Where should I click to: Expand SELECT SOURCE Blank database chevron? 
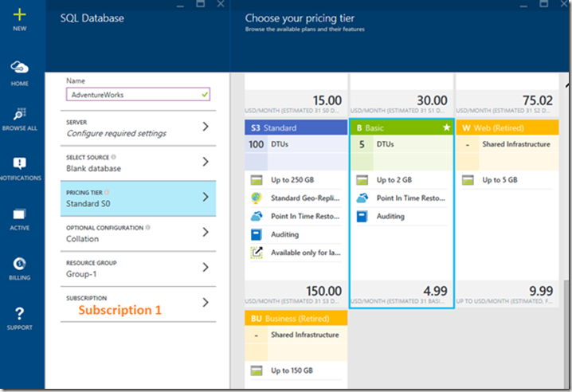pyautogui.click(x=206, y=162)
